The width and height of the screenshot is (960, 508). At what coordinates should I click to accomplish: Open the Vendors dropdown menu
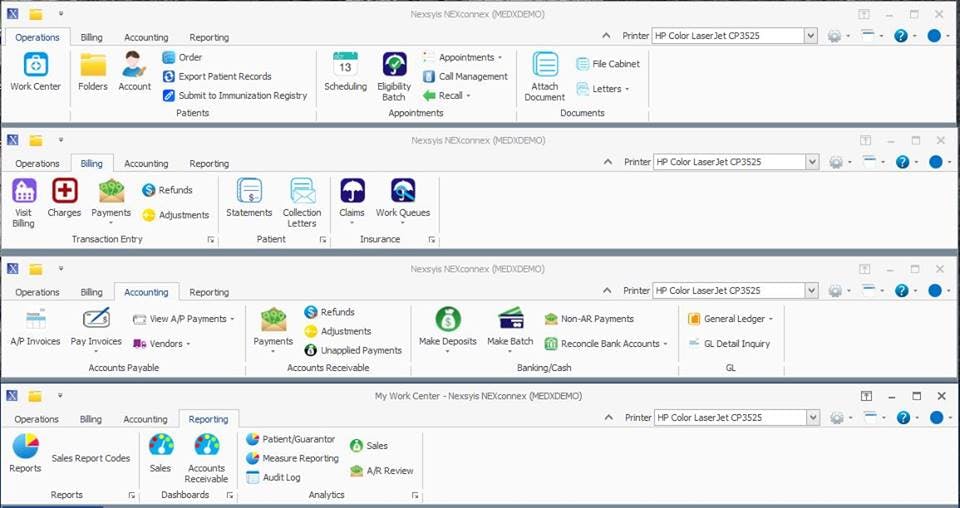tap(188, 344)
